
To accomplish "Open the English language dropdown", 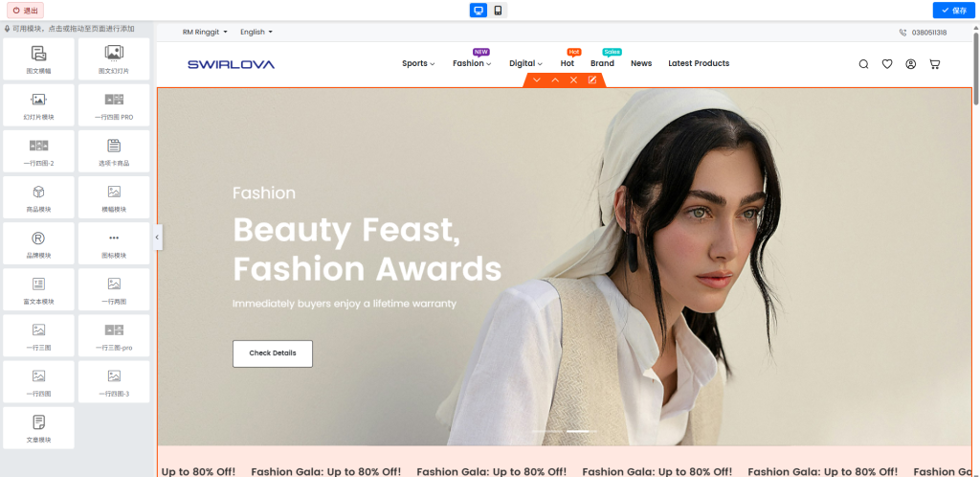I will 256,32.
